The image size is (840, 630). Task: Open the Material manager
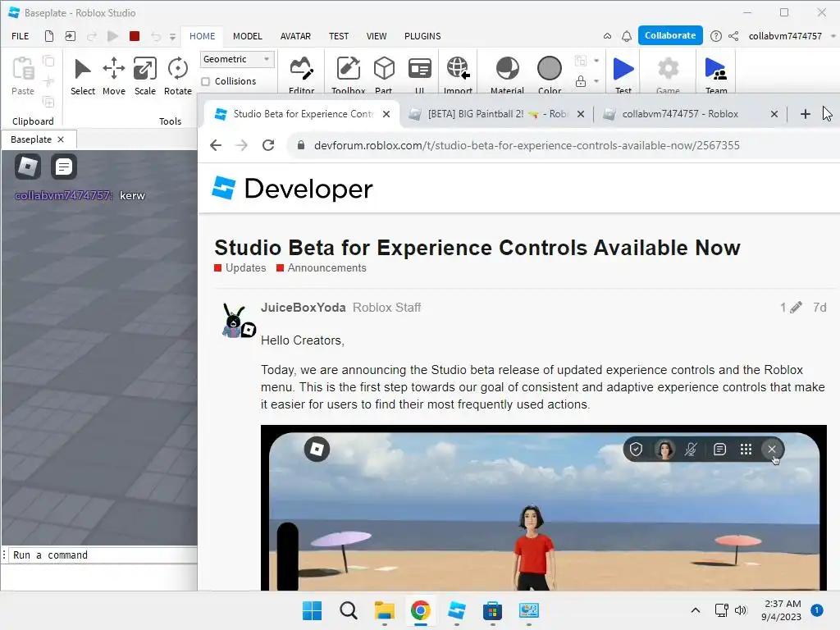(507, 75)
